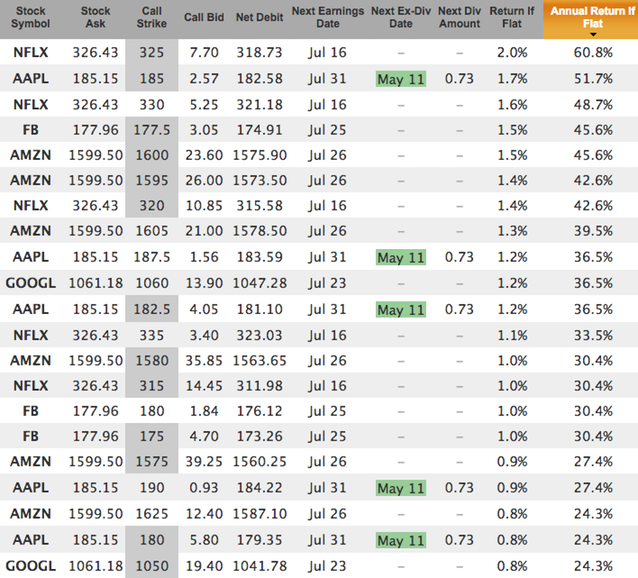Select call strike 335 for NFLX

click(152, 335)
